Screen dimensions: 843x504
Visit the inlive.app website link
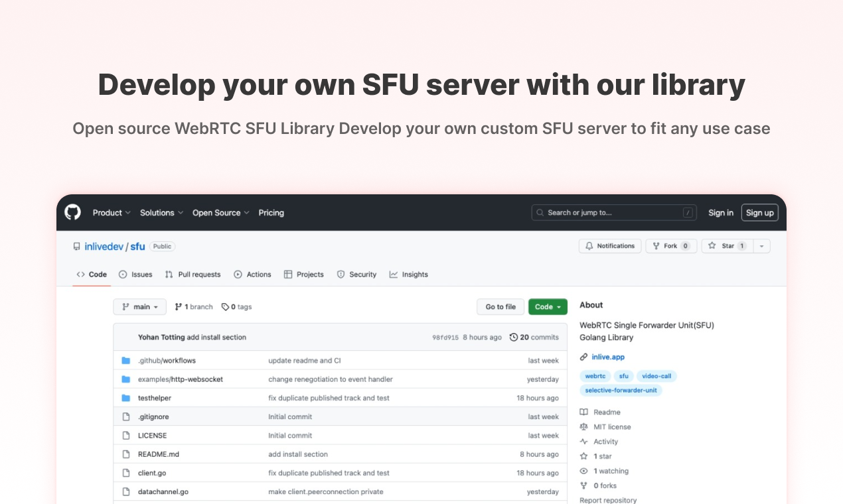(x=608, y=357)
